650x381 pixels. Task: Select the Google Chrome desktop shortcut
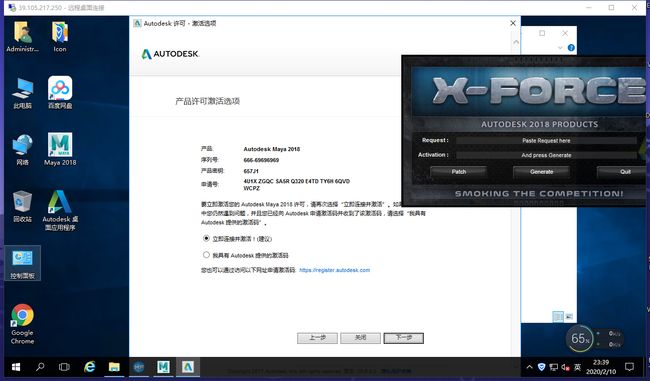[22, 324]
